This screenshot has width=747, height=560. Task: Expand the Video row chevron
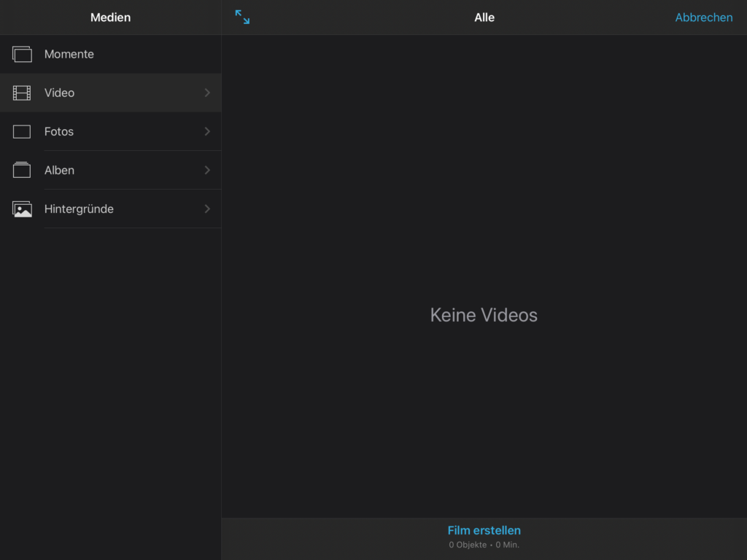(x=207, y=93)
